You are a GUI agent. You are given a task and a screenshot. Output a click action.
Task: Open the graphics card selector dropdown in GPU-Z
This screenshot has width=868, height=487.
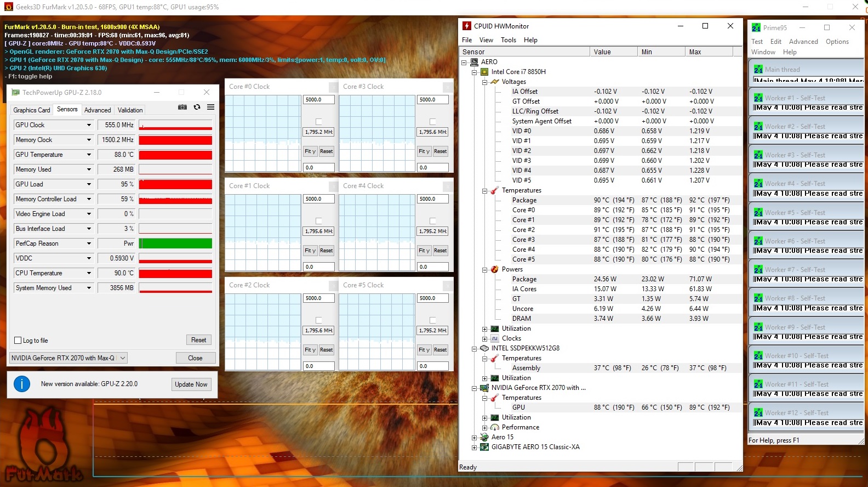[123, 358]
